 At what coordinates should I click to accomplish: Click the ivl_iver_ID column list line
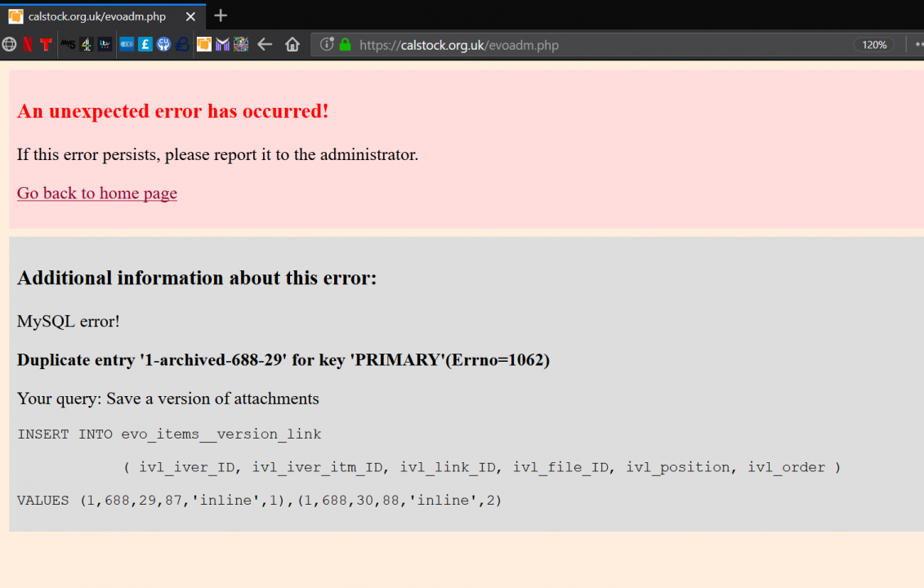[482, 467]
